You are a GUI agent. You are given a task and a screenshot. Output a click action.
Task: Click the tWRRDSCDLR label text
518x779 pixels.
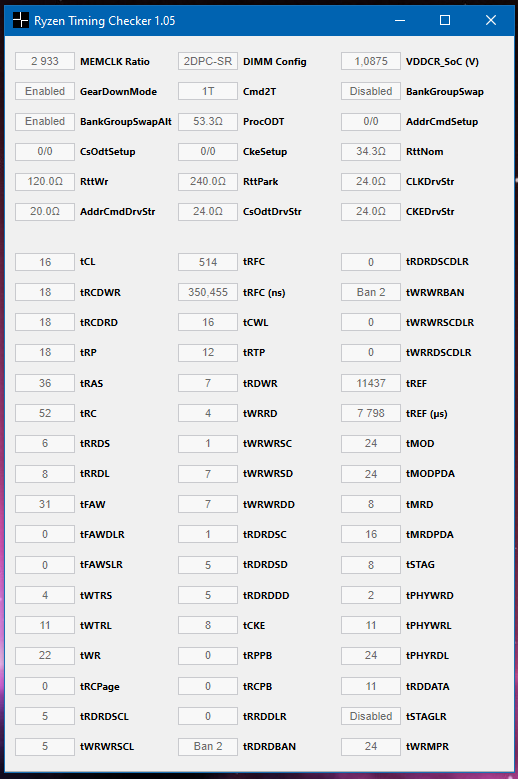click(x=439, y=352)
